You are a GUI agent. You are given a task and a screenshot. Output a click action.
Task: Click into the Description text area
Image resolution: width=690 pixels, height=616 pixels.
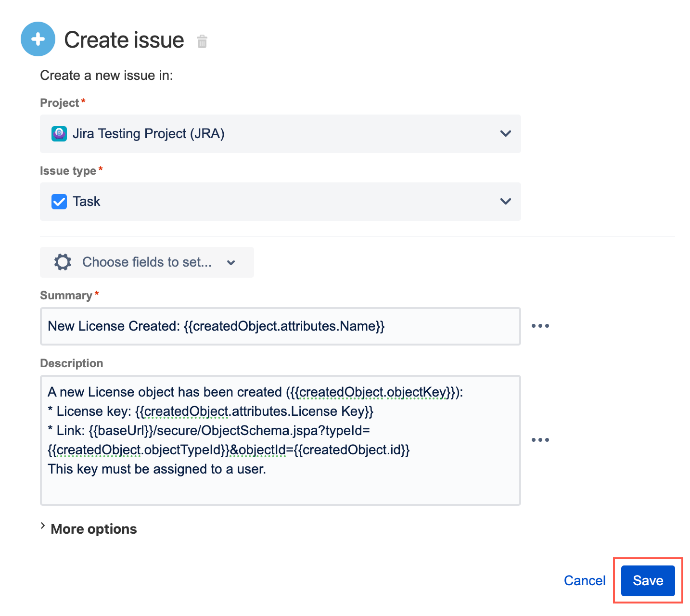click(281, 440)
